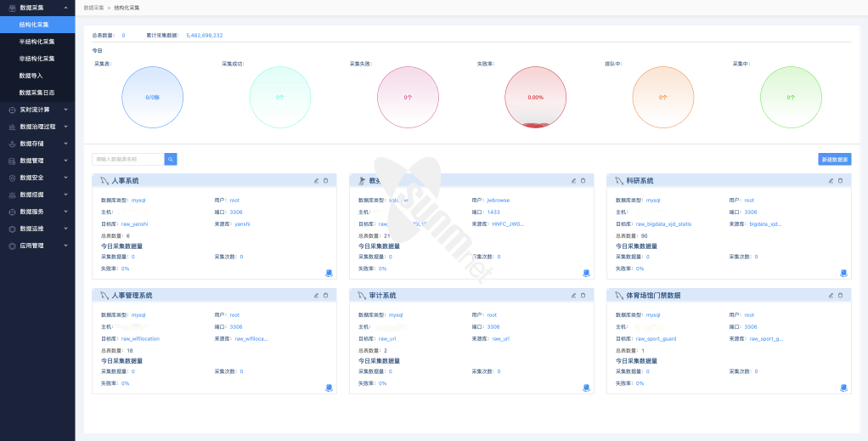Click the search magnifier button
This screenshot has width=868, height=441.
(171, 159)
